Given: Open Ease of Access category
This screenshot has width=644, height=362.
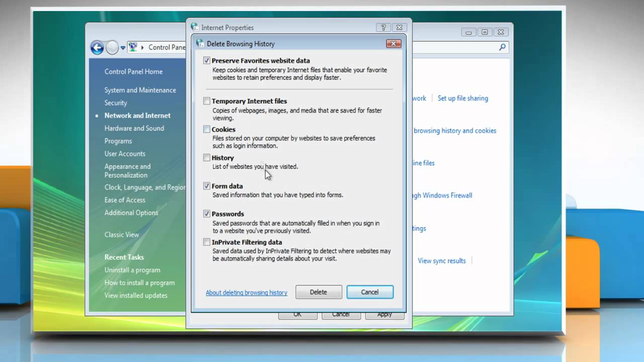Looking at the screenshot, I should (x=125, y=200).
